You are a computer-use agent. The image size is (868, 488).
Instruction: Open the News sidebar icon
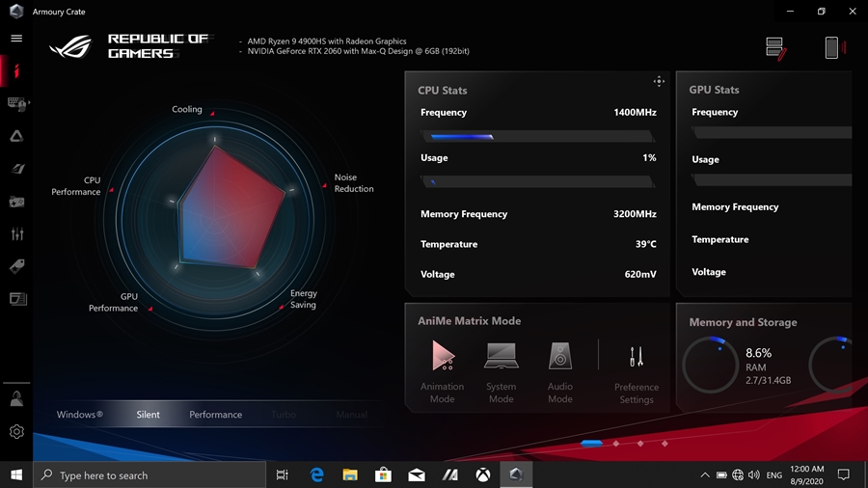click(x=17, y=299)
